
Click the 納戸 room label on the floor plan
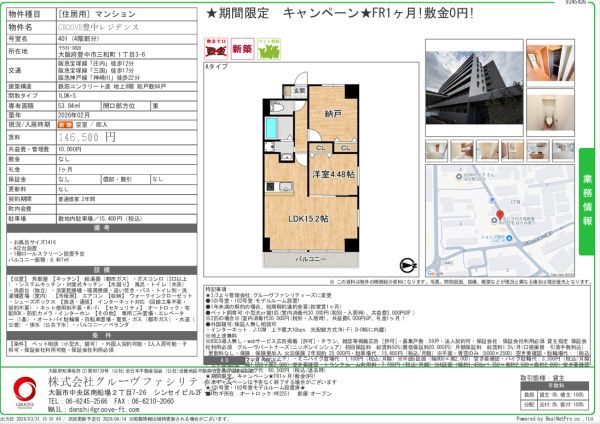click(333, 114)
